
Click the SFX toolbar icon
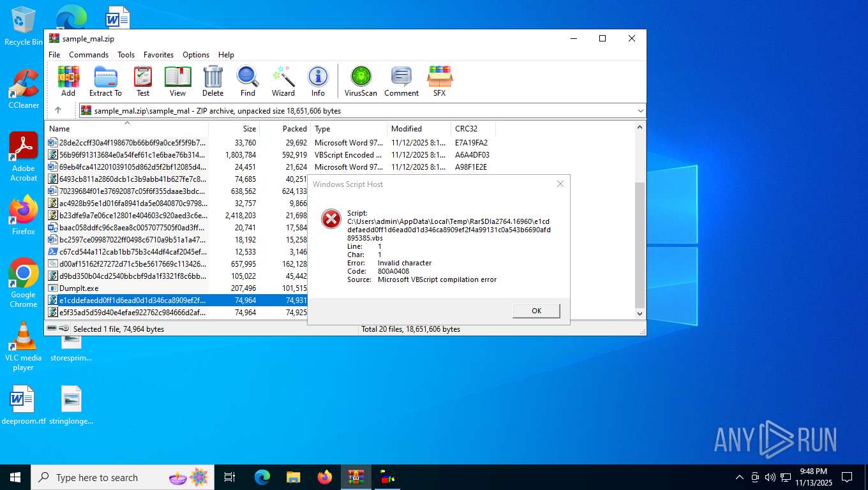coord(440,81)
